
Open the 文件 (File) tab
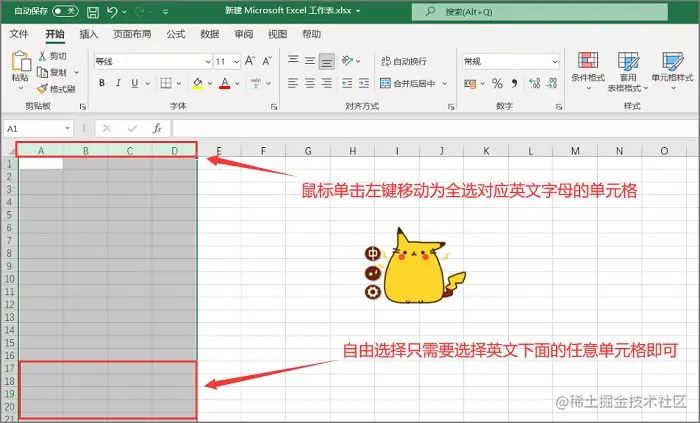click(x=19, y=34)
